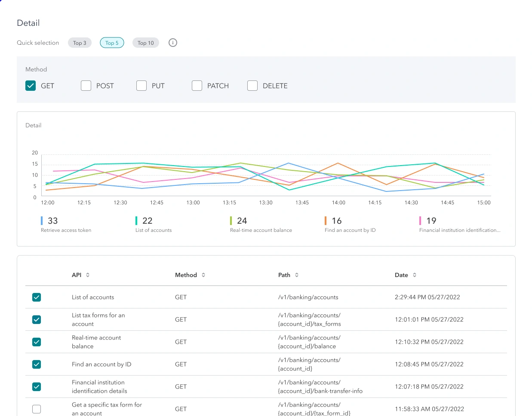Uncheck List tax forms for an account row

tap(37, 320)
